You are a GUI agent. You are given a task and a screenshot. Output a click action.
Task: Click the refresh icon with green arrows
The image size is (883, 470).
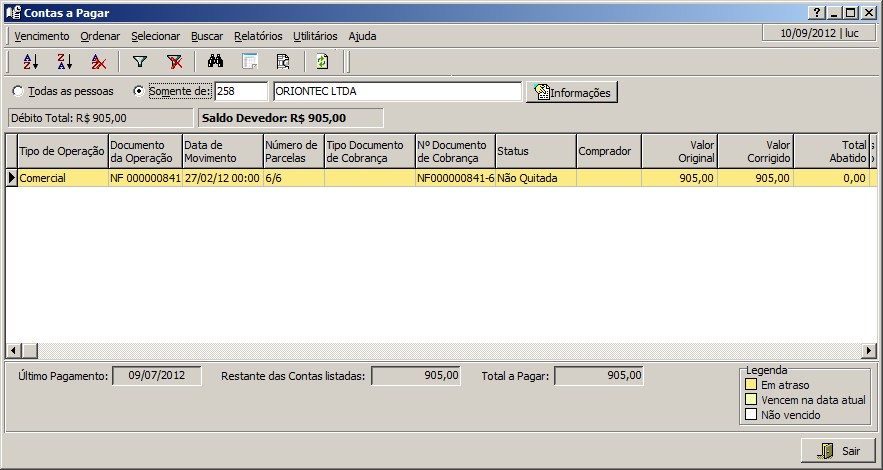pyautogui.click(x=321, y=62)
